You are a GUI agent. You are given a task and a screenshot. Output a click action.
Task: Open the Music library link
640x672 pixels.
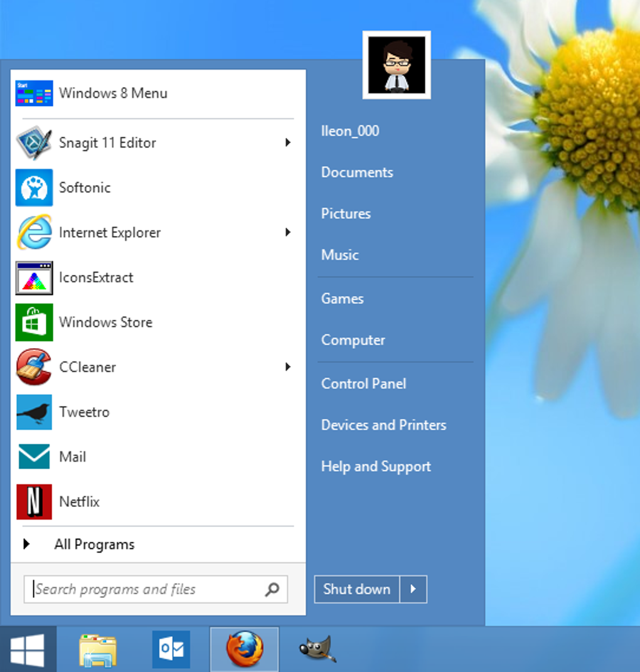[340, 255]
